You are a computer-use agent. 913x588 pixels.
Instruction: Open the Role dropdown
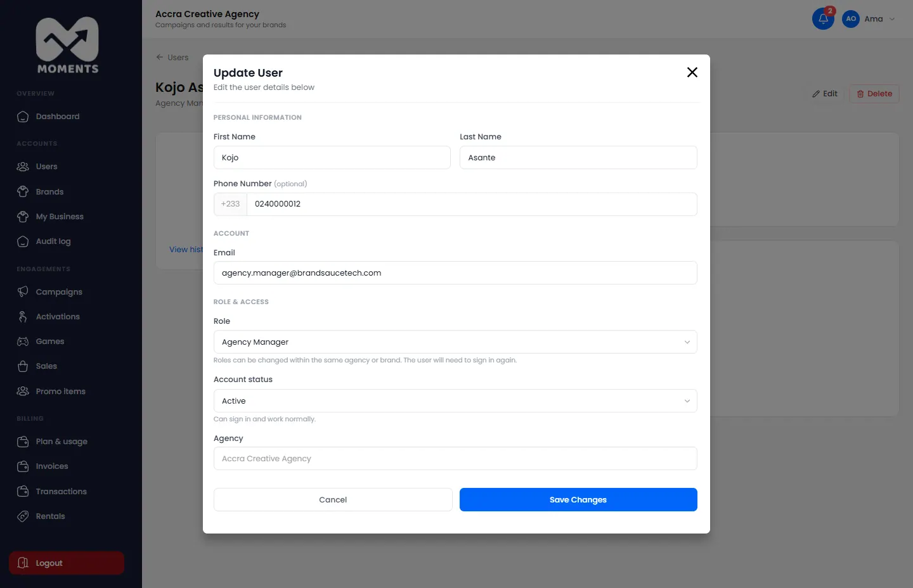tap(455, 342)
